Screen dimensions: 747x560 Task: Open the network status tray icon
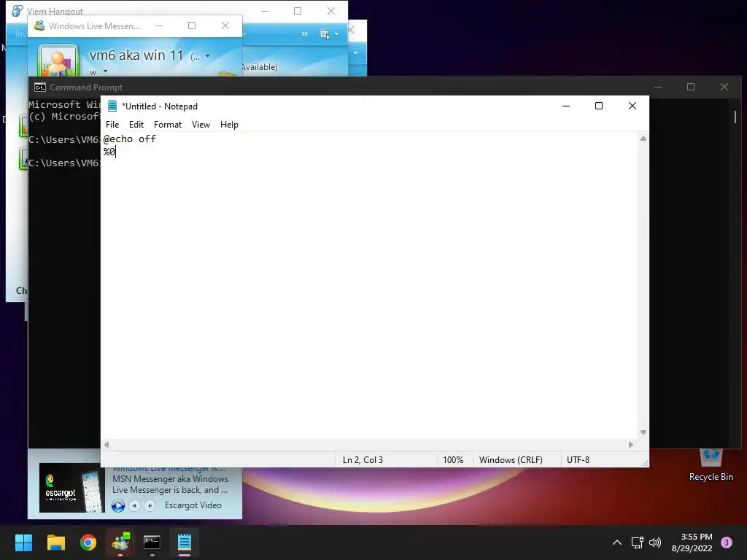tap(637, 542)
